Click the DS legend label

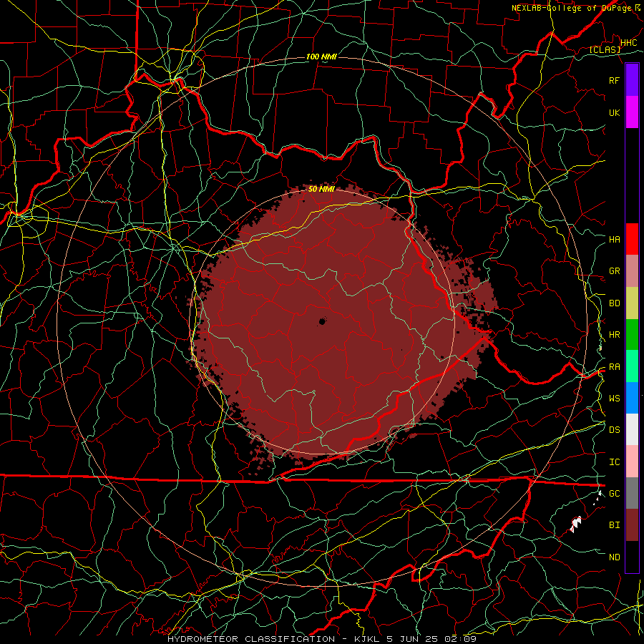[x=615, y=429]
